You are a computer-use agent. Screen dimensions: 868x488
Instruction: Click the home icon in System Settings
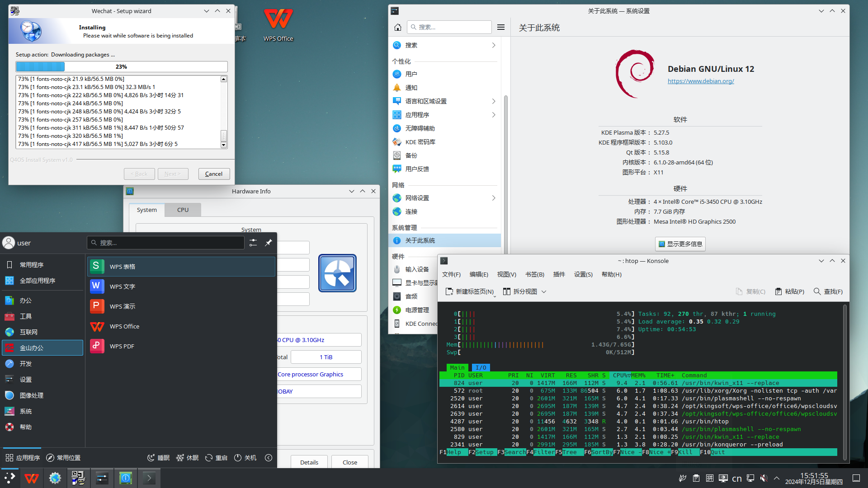point(398,27)
